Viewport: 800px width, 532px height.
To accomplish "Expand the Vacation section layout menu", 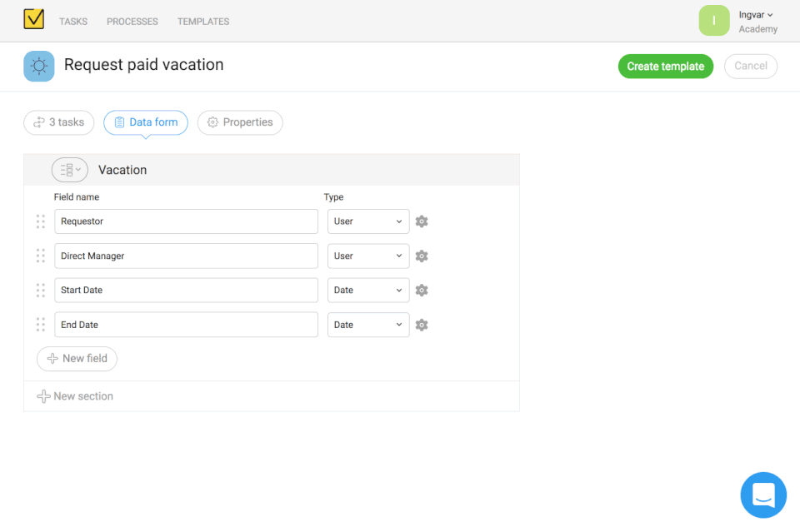I will coord(69,170).
